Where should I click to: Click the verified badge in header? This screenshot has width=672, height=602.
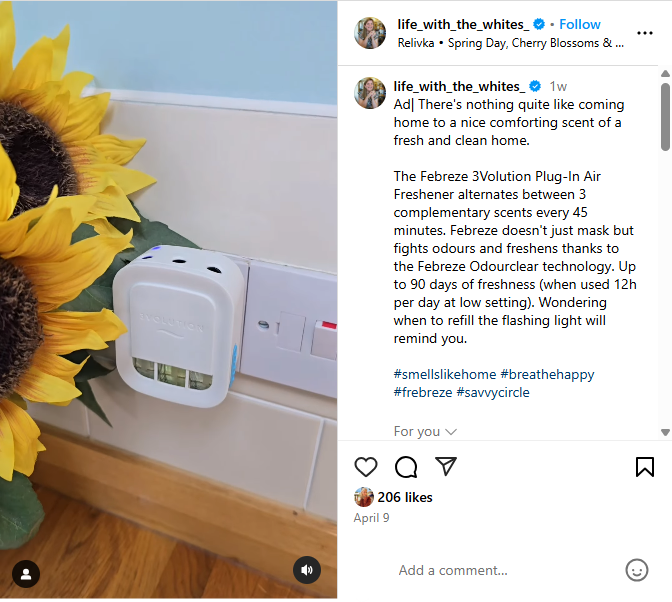(x=539, y=24)
